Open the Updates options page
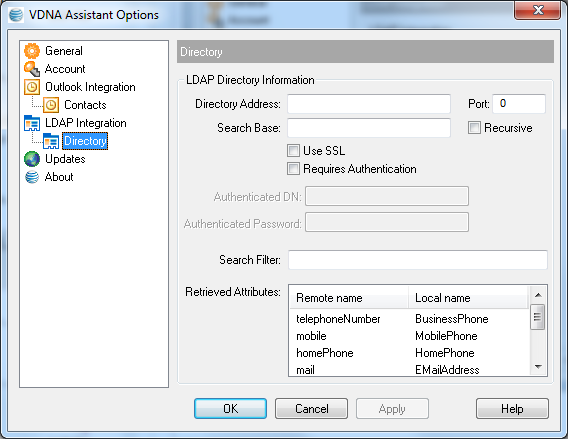568x439 pixels. pos(65,159)
